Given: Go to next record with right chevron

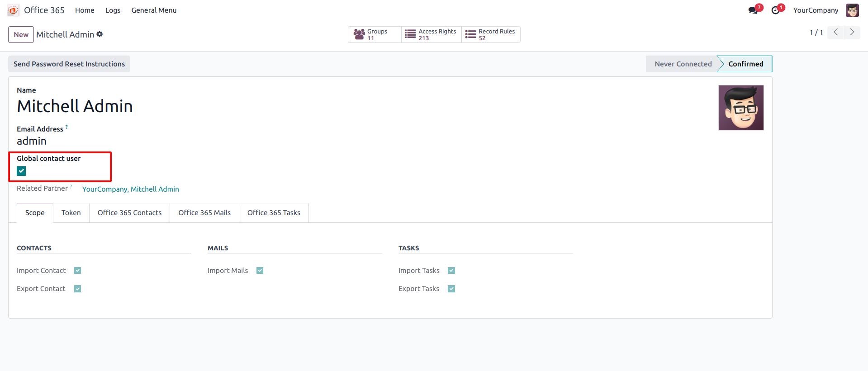Looking at the screenshot, I should point(852,32).
